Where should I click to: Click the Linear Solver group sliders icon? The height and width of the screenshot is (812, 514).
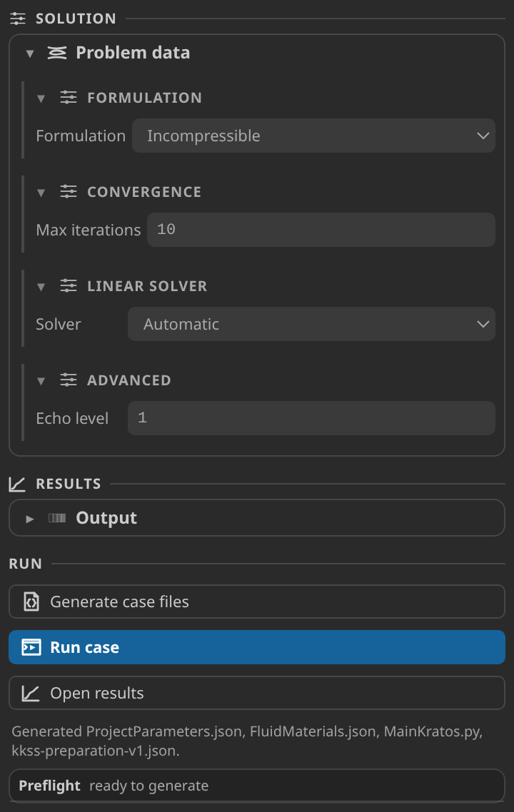pos(69,286)
